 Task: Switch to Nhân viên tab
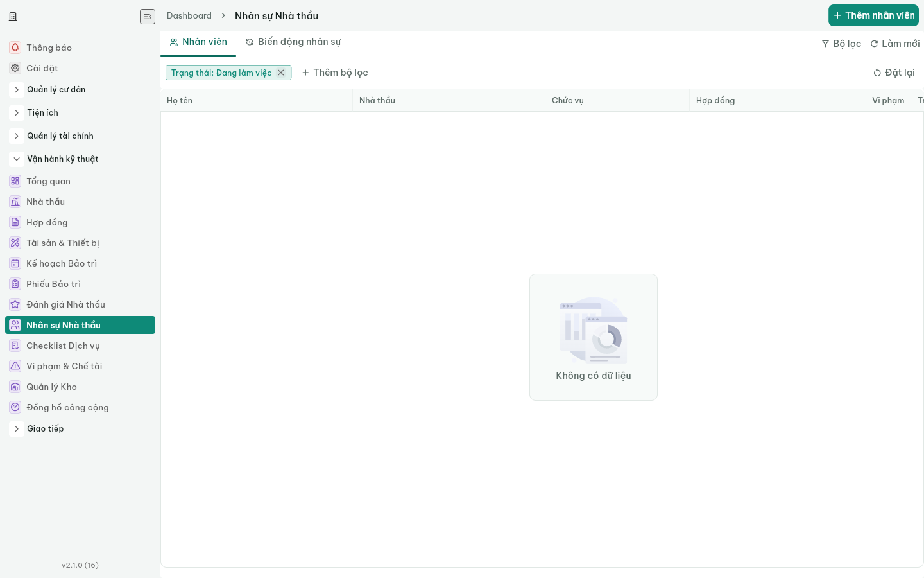click(198, 42)
